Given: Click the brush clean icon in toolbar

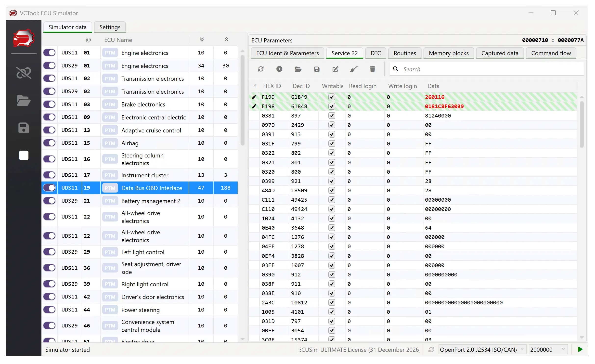Looking at the screenshot, I should 354,69.
